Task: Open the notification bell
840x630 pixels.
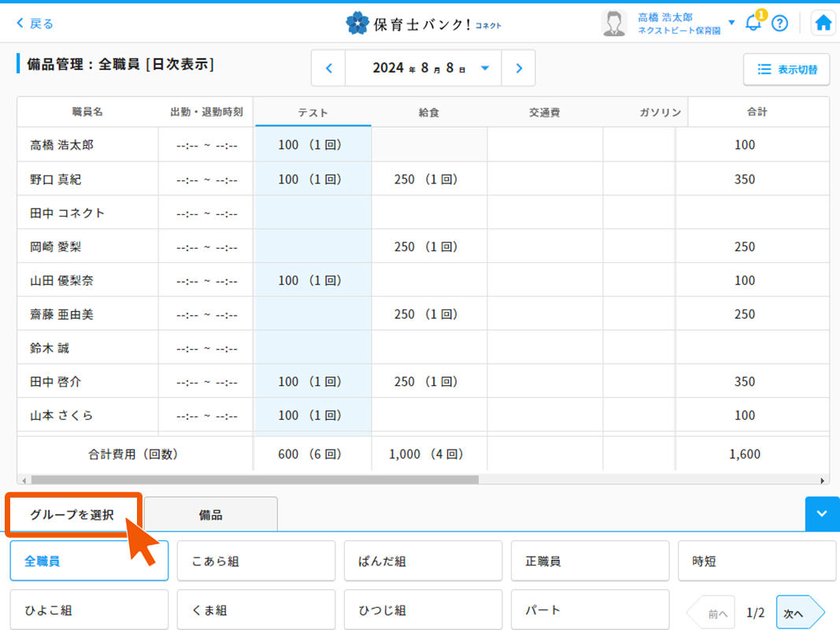Action: pyautogui.click(x=753, y=23)
